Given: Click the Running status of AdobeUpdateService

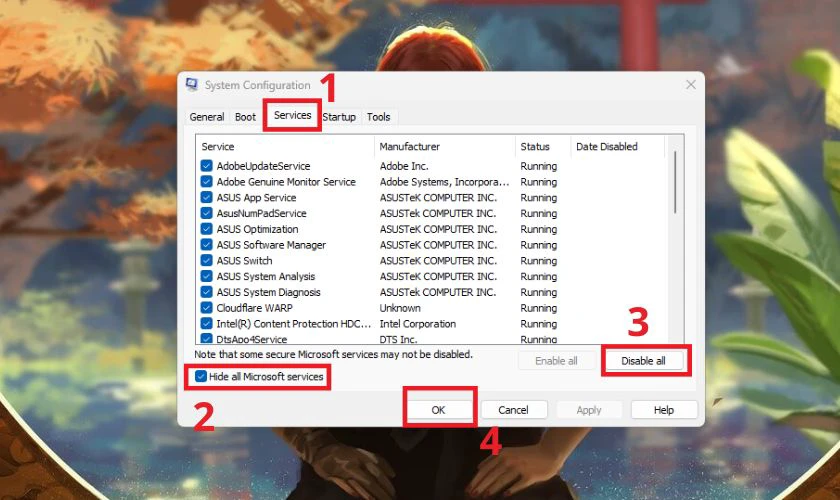Looking at the screenshot, I should click(x=538, y=166).
